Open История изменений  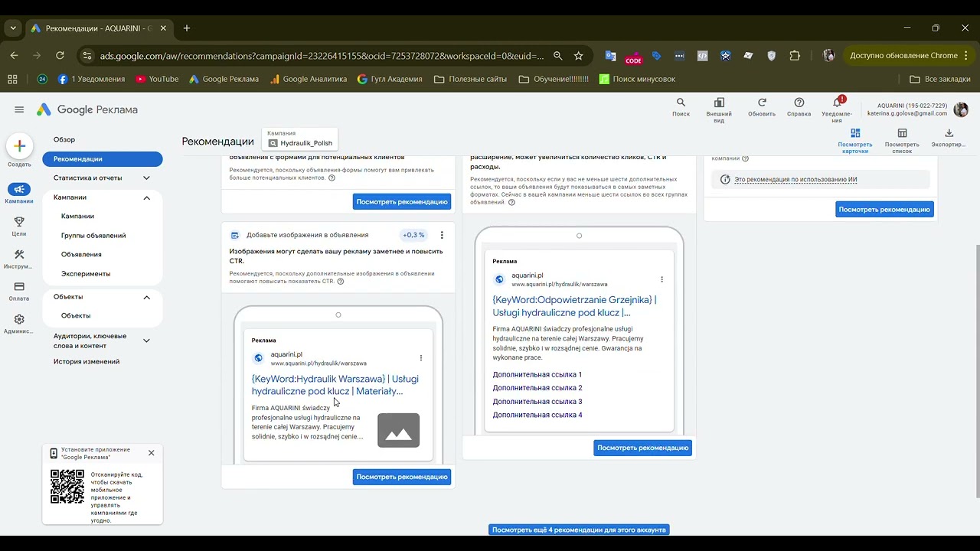pos(87,361)
